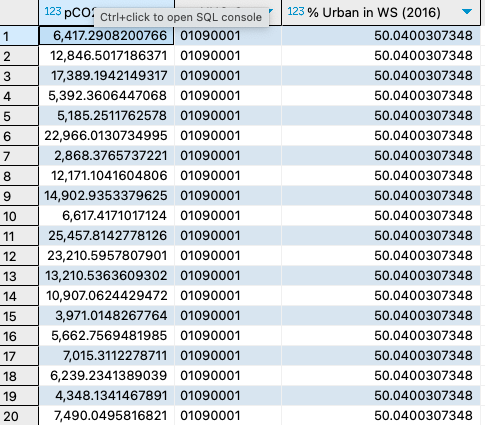Click the 50.0400307348 cell in row 18
This screenshot has height=425, width=485.
(x=381, y=376)
